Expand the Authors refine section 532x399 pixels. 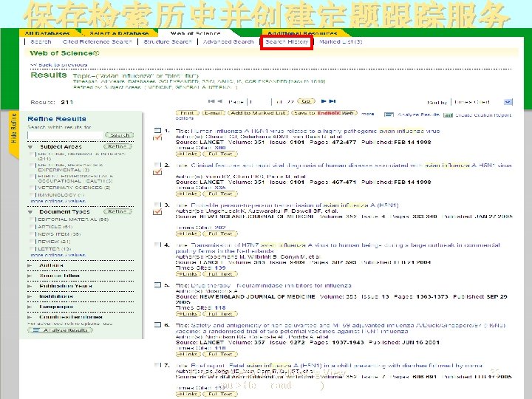click(30, 265)
